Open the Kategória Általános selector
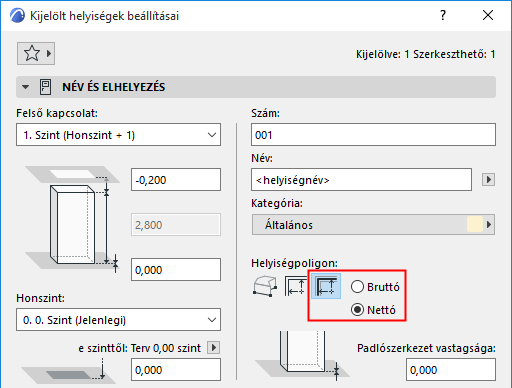Viewport: 512px width, 388px height. point(373,225)
